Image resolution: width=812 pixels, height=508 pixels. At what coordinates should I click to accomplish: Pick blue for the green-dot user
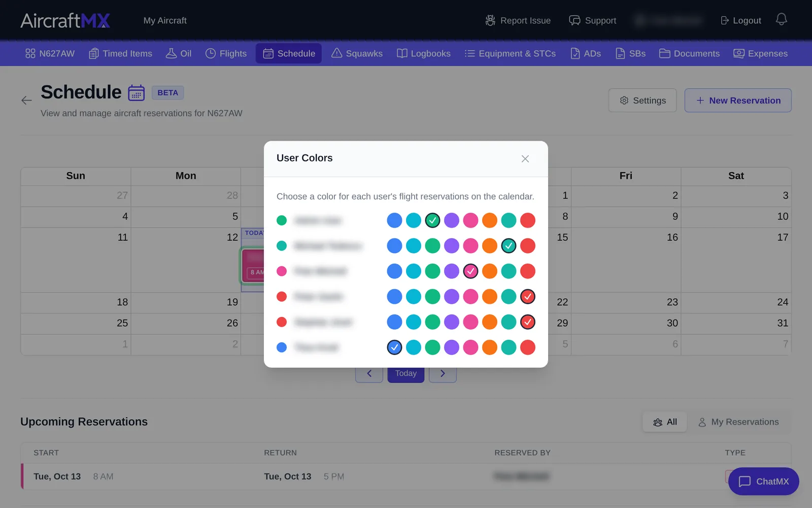click(x=394, y=220)
